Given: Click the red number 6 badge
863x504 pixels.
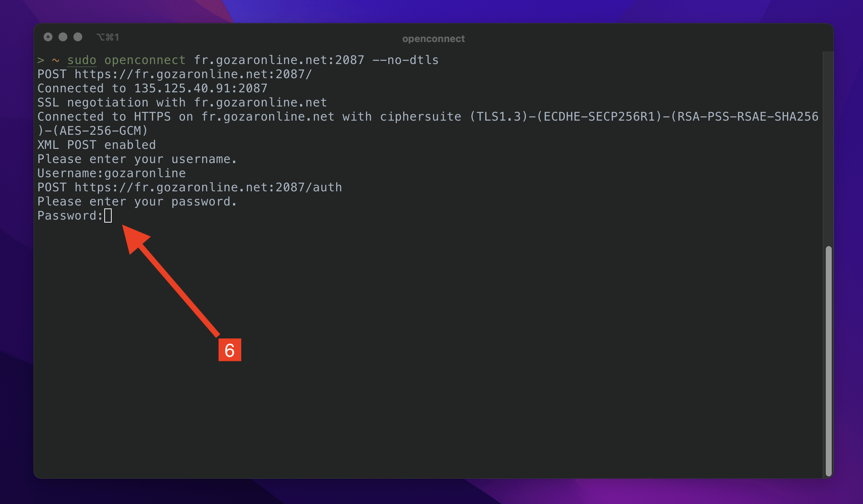Looking at the screenshot, I should click(x=230, y=350).
